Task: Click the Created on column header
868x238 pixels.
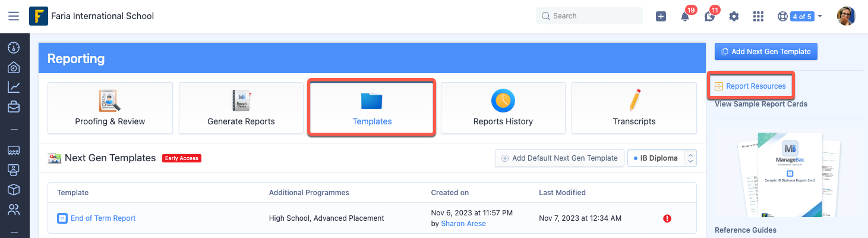Action: (450, 193)
